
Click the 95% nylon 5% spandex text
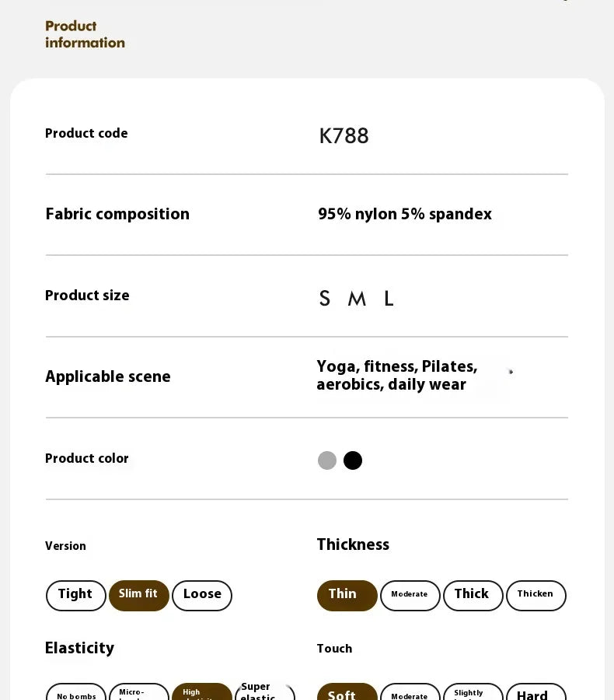pos(405,214)
